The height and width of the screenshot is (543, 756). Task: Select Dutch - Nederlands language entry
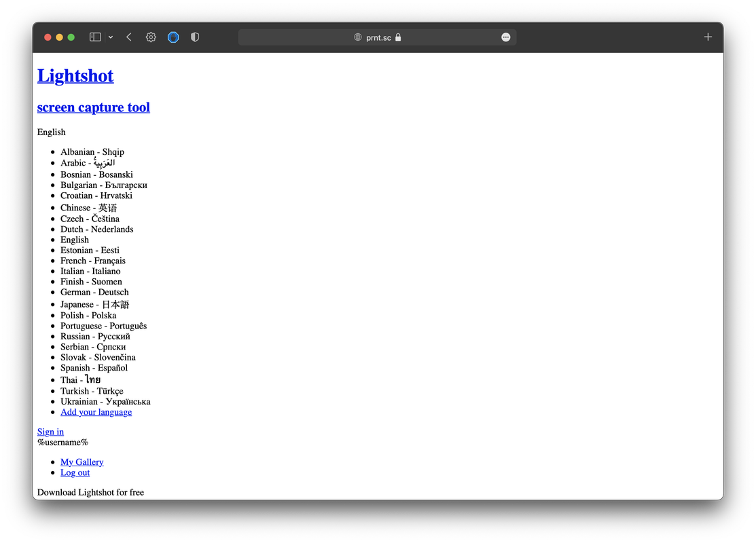click(x=97, y=229)
